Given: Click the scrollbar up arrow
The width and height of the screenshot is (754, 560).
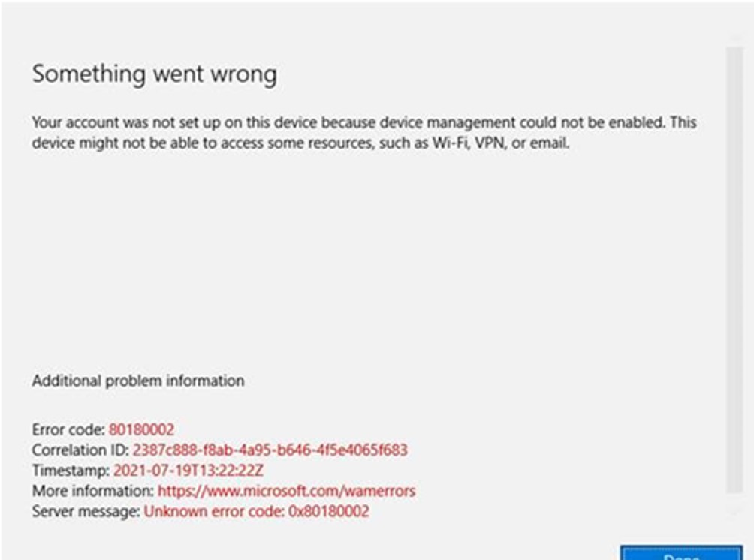Looking at the screenshot, I should tap(734, 38).
